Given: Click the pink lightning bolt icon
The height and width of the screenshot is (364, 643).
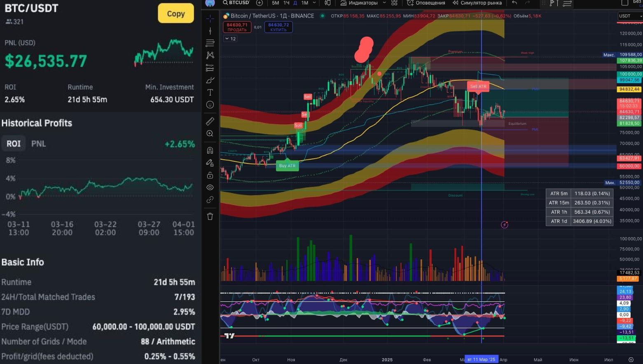Looking at the screenshot, I should tap(505, 224).
